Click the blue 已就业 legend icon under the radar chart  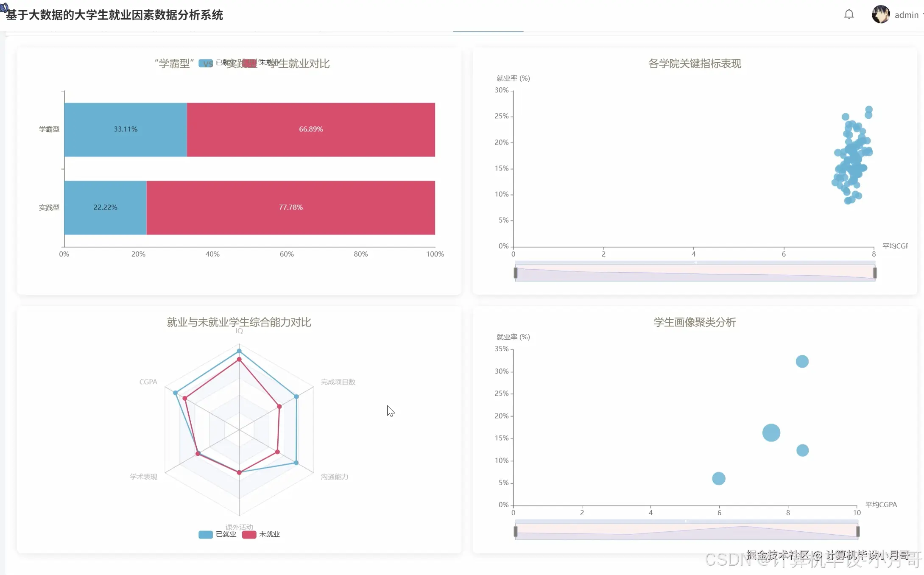pyautogui.click(x=205, y=534)
